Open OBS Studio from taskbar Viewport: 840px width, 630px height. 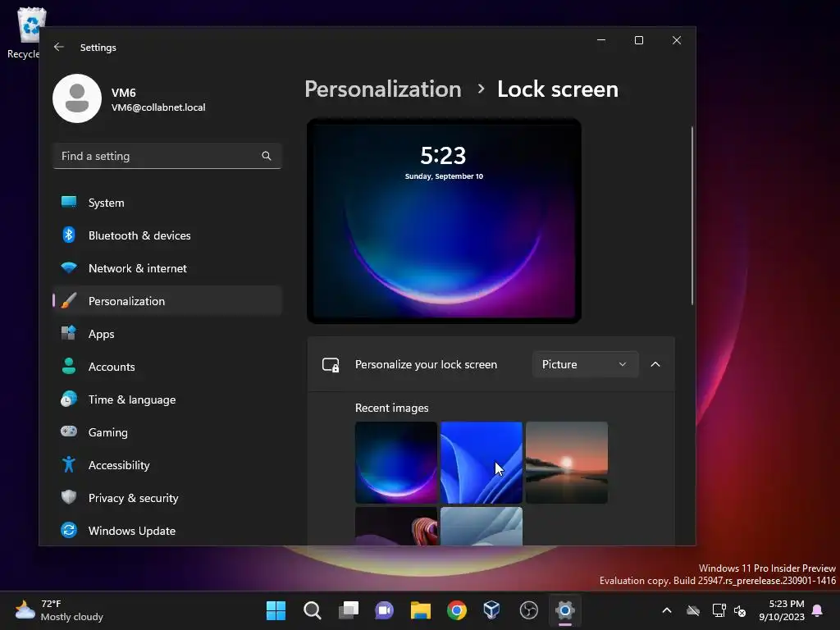click(x=529, y=610)
